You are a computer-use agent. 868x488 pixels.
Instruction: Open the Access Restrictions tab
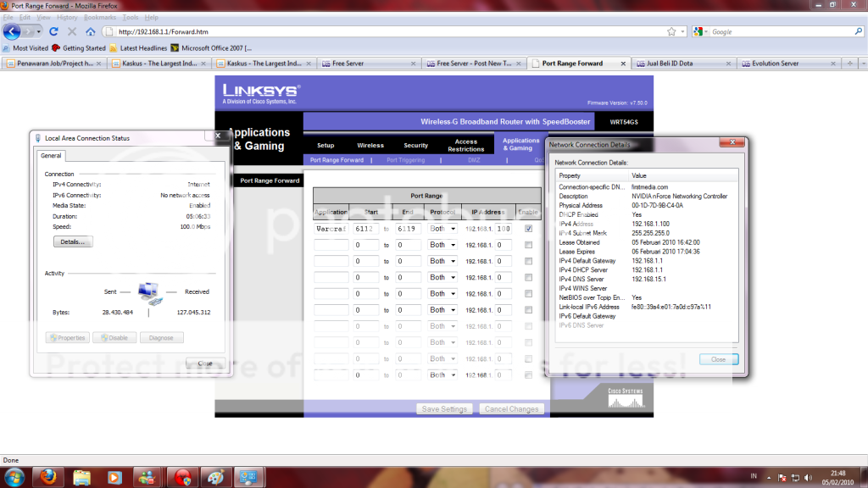tap(465, 145)
